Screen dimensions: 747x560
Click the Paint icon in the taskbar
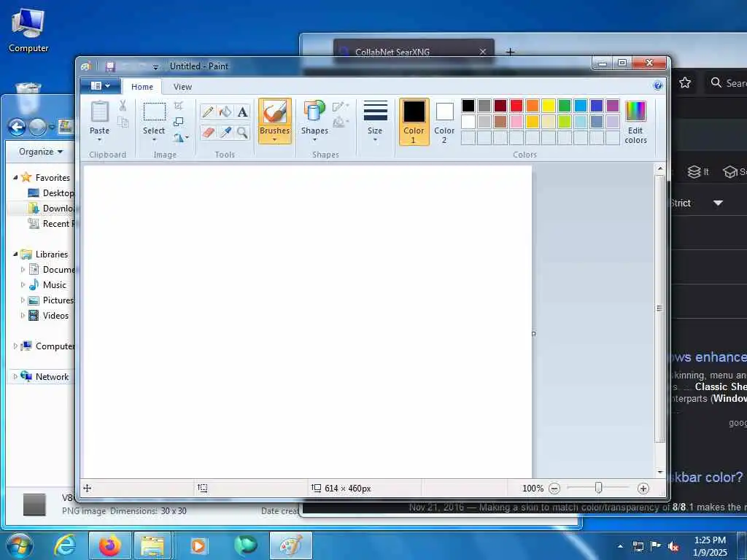[x=290, y=545]
